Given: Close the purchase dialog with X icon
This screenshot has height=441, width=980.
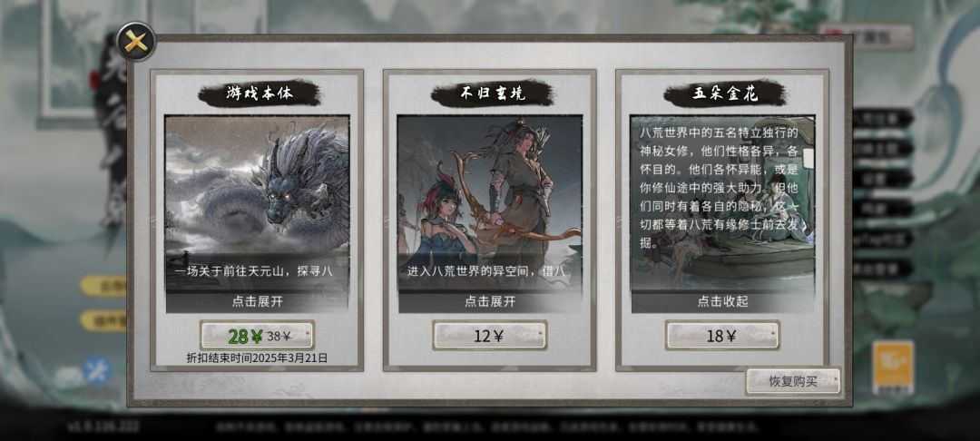Looking at the screenshot, I should pyautogui.click(x=136, y=42).
